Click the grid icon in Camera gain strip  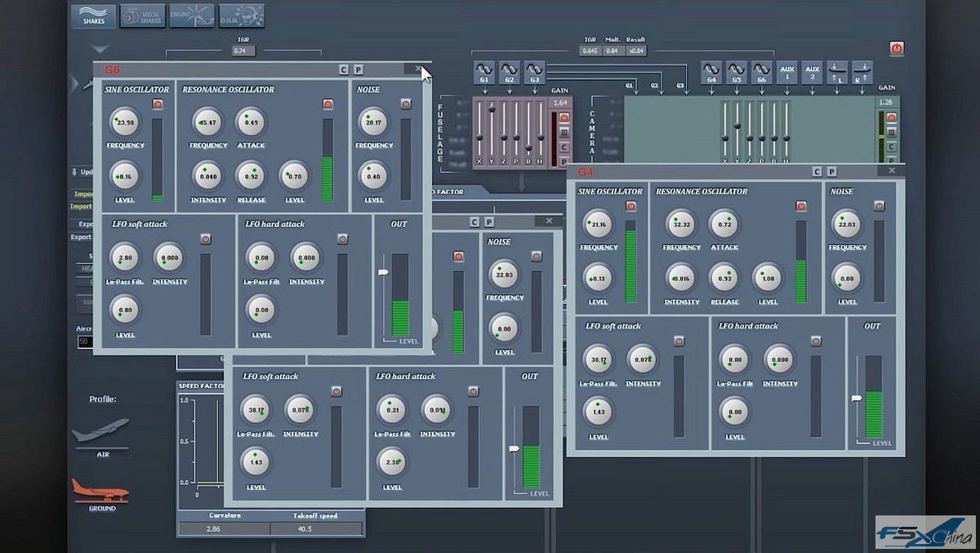[892, 132]
